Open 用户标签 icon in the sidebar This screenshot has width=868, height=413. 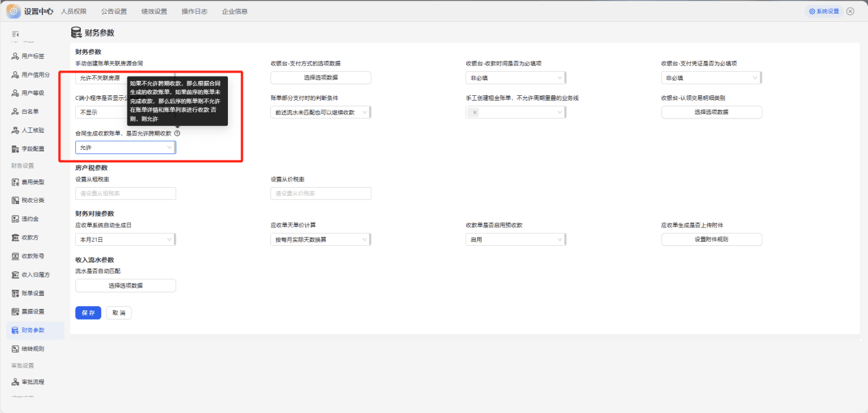(x=15, y=56)
